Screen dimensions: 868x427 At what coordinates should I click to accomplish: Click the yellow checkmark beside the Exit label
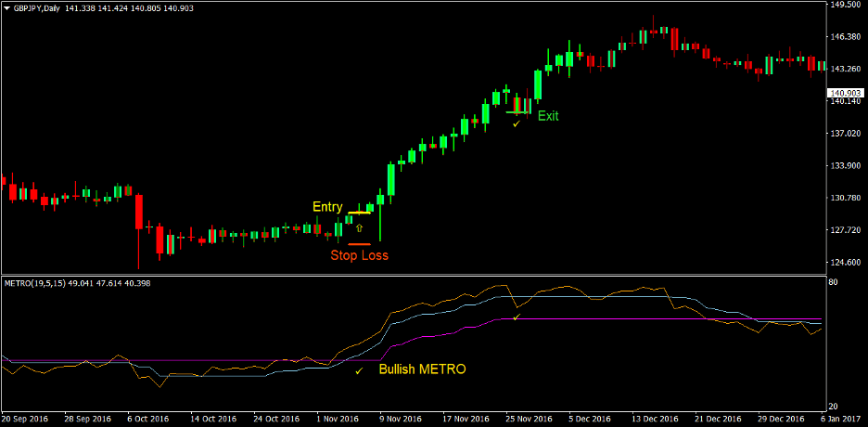click(x=517, y=123)
